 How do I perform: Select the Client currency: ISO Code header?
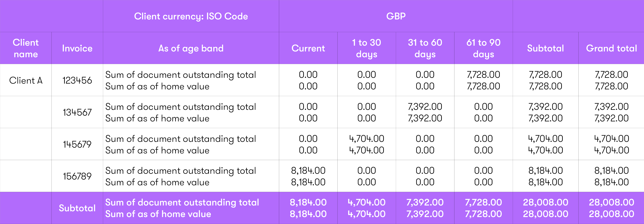click(191, 16)
